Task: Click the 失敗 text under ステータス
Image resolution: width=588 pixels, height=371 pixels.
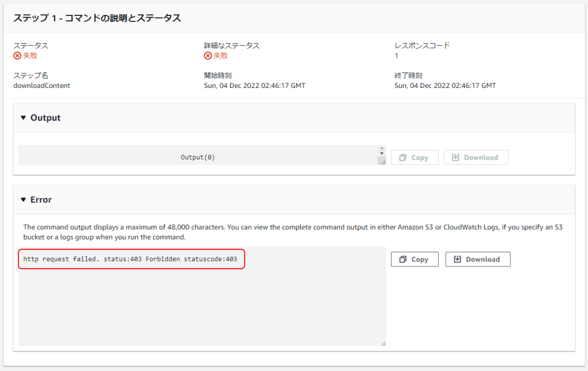Action: (30, 56)
